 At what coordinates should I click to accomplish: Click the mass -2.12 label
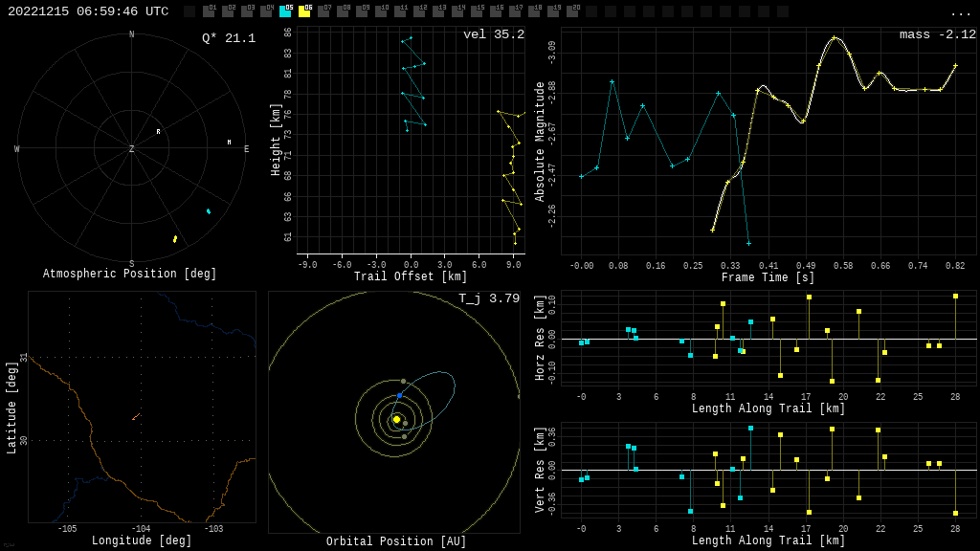(937, 34)
